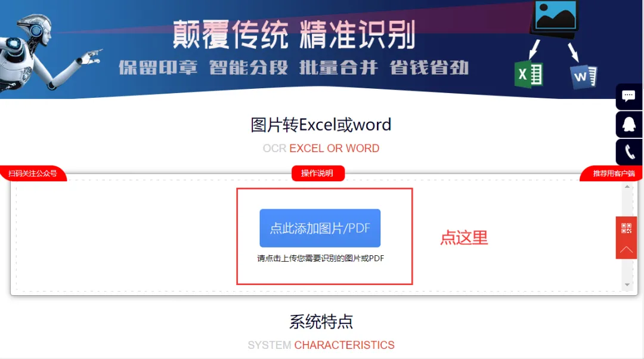Click the picture icon at banner top
644x359 pixels.
click(x=555, y=18)
